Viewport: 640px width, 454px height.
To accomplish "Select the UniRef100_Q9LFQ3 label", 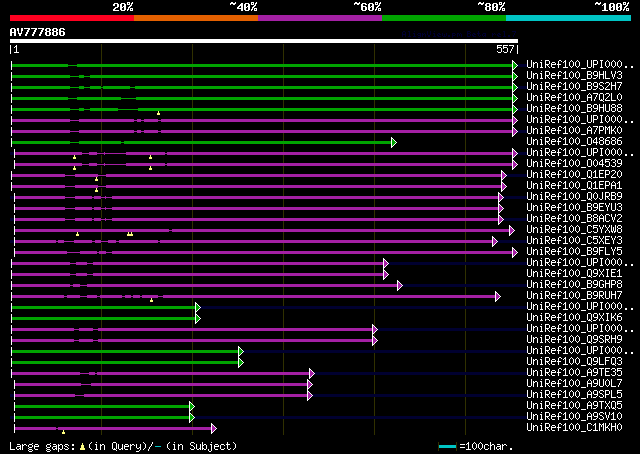I will (574, 361).
